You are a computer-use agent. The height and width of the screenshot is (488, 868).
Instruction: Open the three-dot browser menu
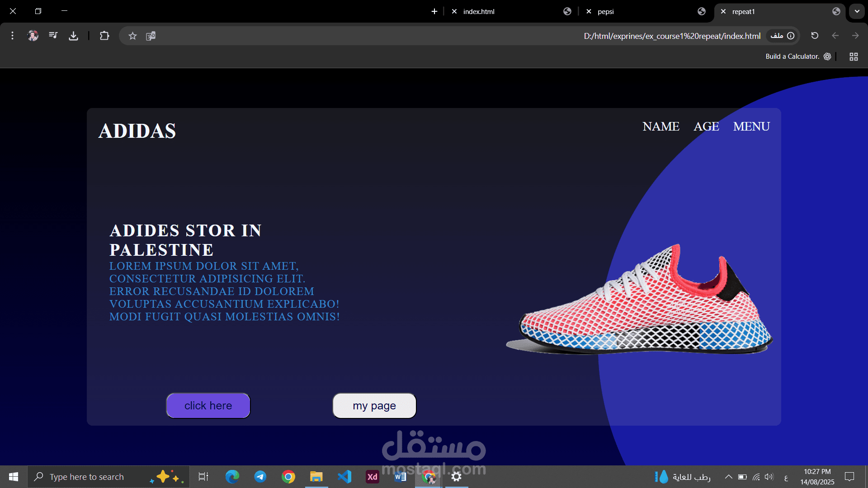pos(13,36)
